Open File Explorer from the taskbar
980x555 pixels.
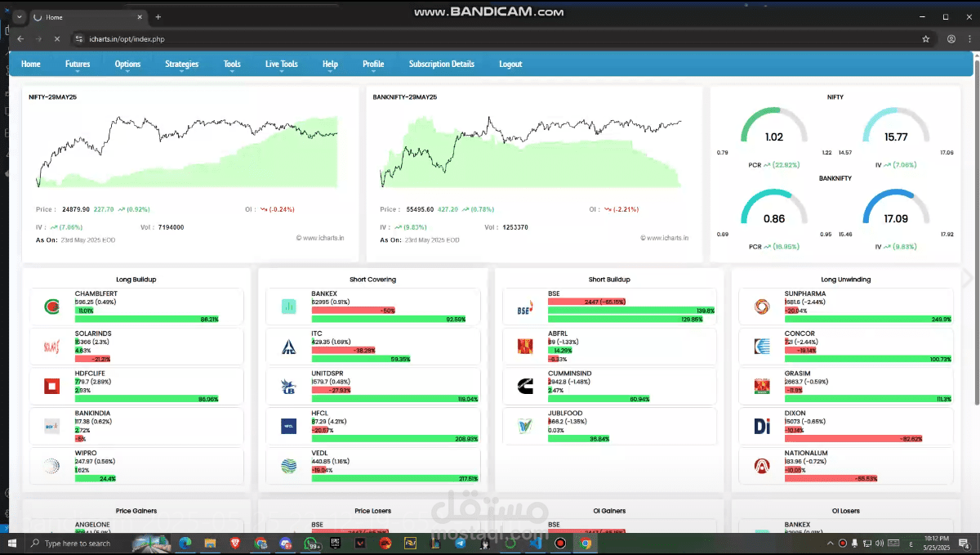pyautogui.click(x=210, y=543)
